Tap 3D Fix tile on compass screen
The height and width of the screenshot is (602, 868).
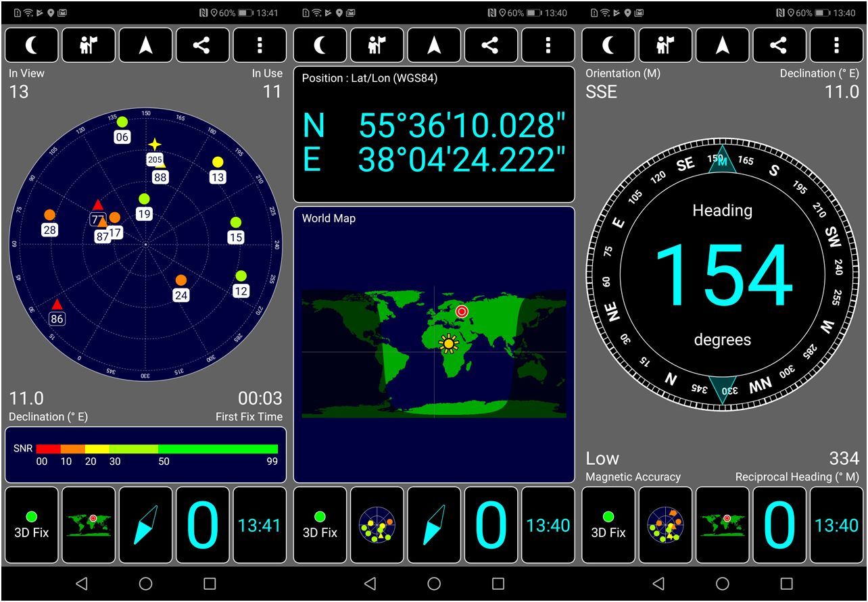608,525
